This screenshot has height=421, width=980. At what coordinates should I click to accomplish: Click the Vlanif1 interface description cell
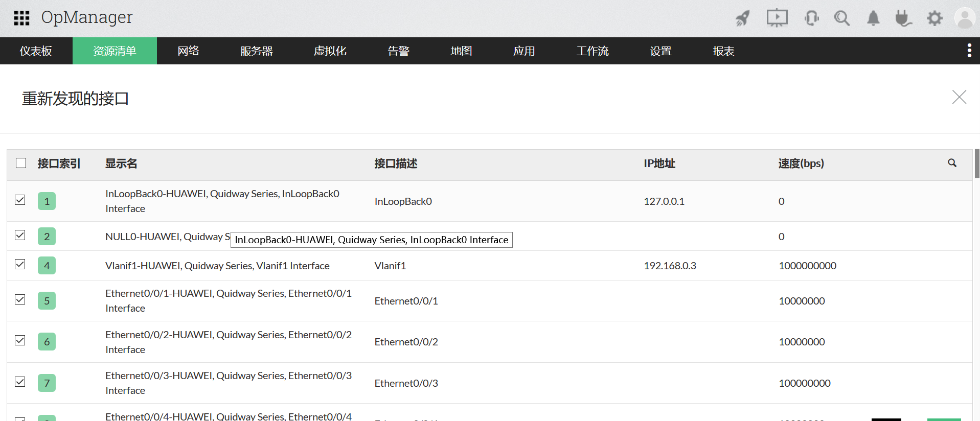(x=390, y=266)
